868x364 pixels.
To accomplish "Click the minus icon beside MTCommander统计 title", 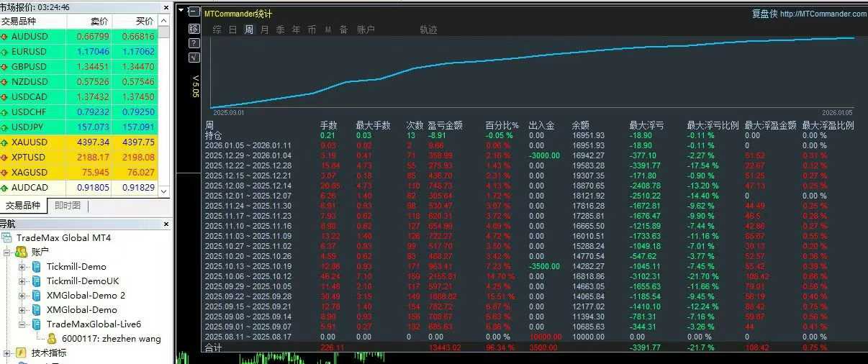I will 194,12.
